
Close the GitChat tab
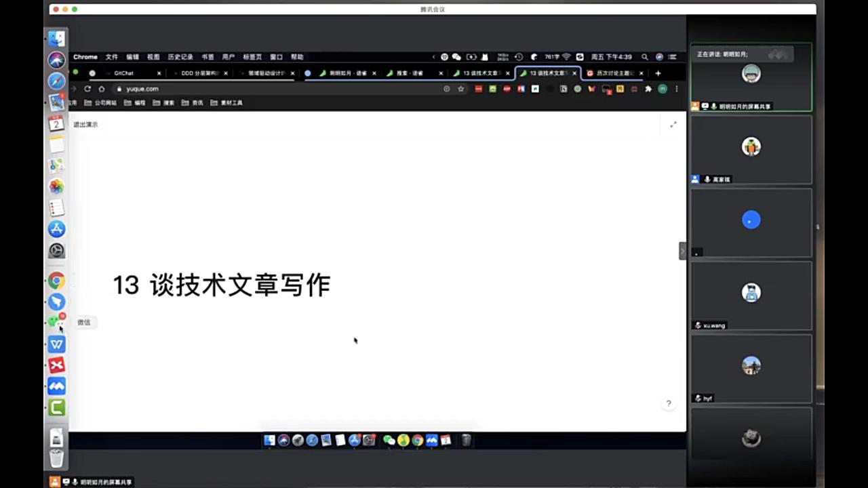pyautogui.click(x=159, y=73)
